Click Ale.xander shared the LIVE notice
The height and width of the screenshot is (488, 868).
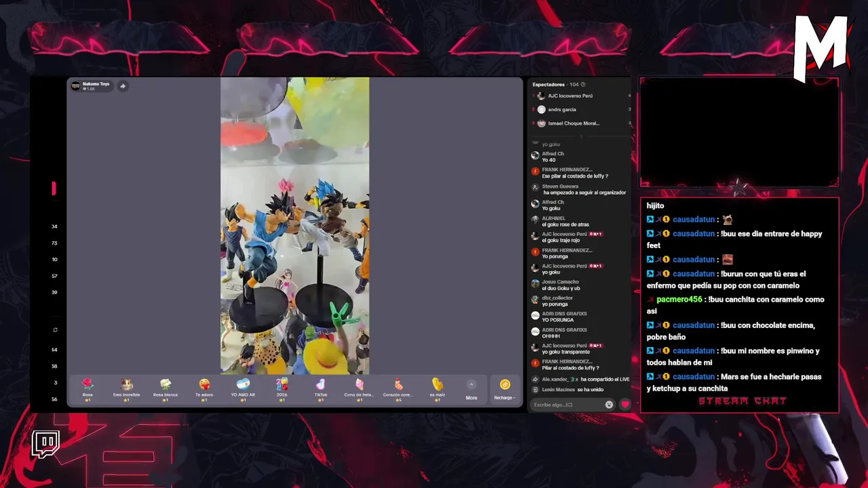[x=580, y=380]
